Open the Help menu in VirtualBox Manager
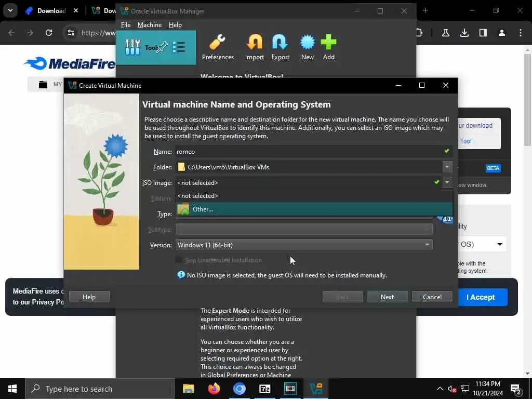The width and height of the screenshot is (532, 399). click(x=175, y=25)
